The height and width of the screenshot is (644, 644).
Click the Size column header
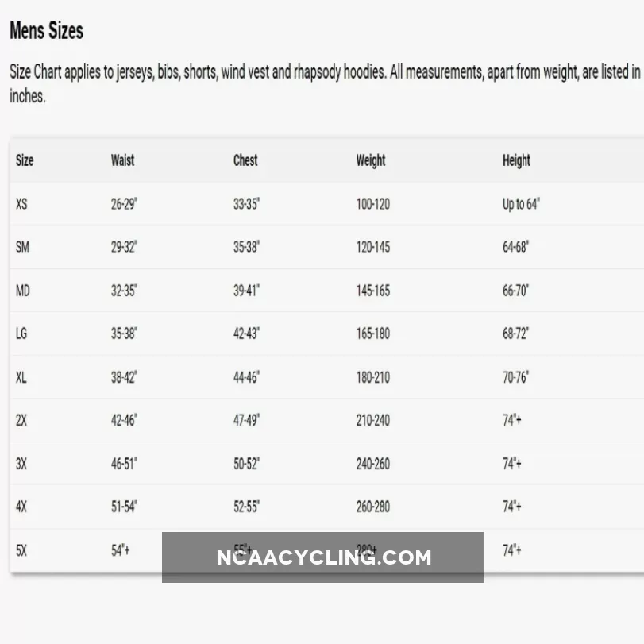[x=25, y=160]
